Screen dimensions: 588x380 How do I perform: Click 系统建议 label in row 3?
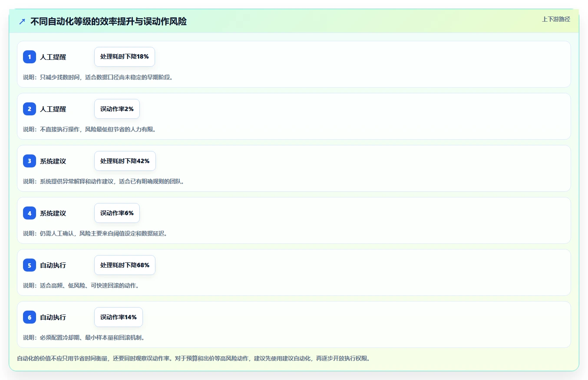[53, 161]
